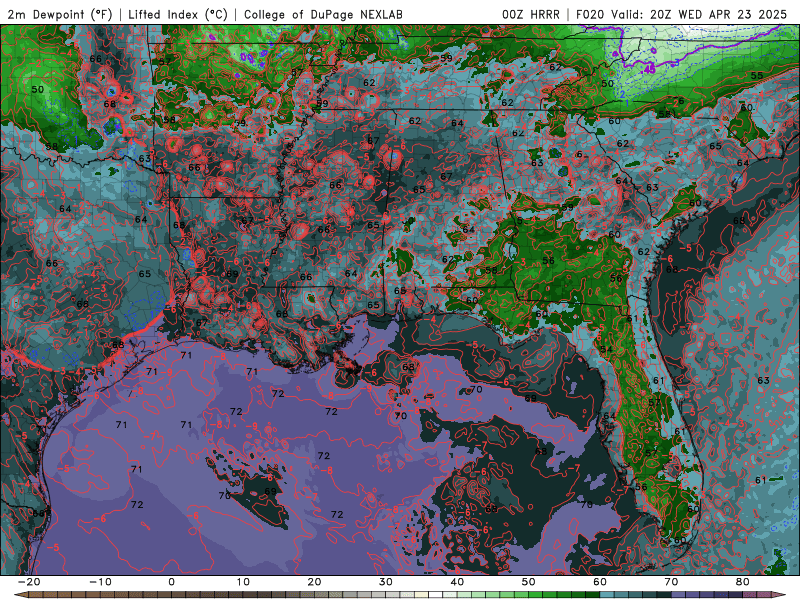The height and width of the screenshot is (600, 800).
Task: Click the 40 label on the color scale
Action: click(x=457, y=582)
